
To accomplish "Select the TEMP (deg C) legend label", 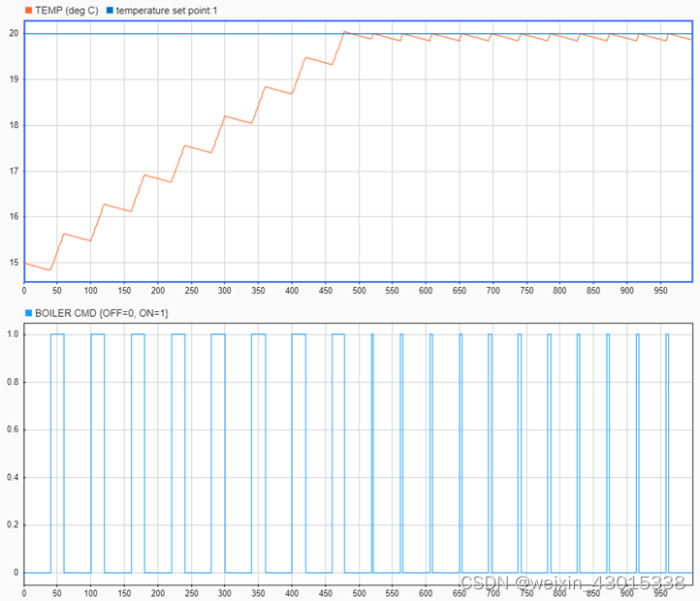I will point(67,11).
